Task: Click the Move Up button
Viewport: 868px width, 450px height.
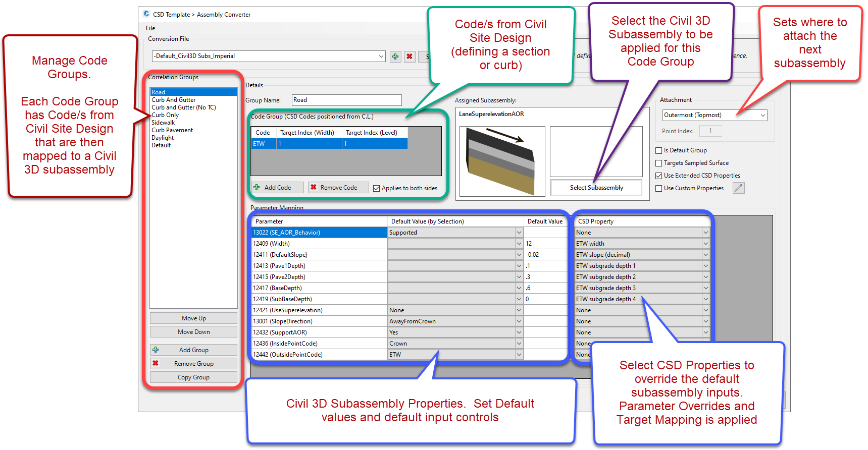Action: point(193,318)
